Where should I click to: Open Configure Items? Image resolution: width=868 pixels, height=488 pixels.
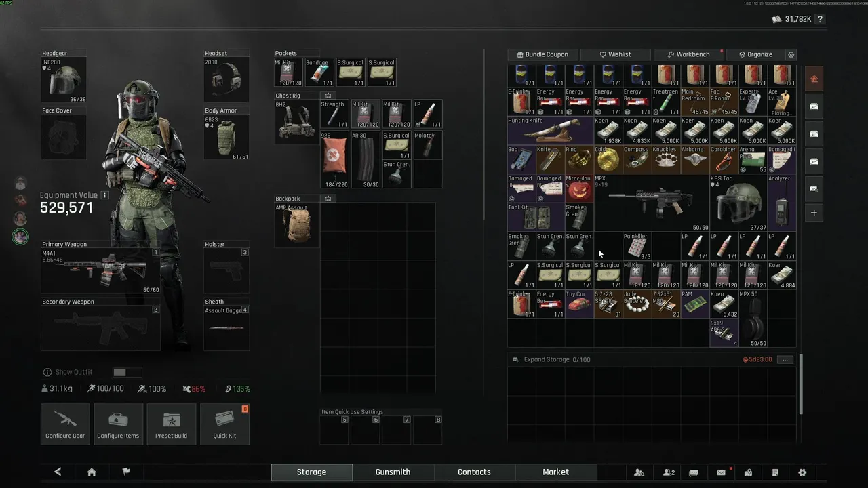118,424
